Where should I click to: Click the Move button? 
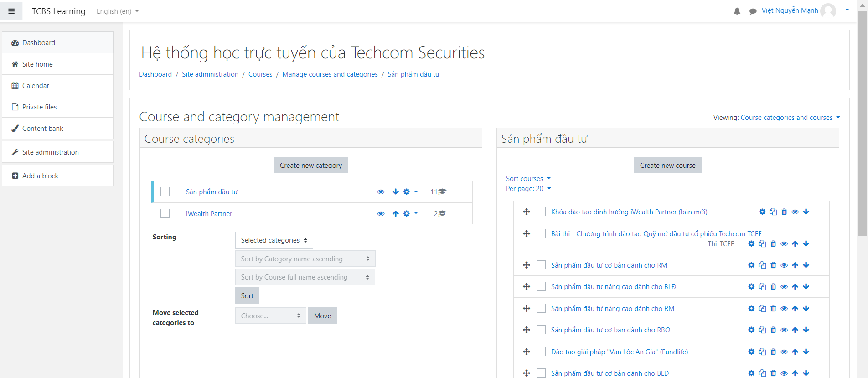point(322,316)
